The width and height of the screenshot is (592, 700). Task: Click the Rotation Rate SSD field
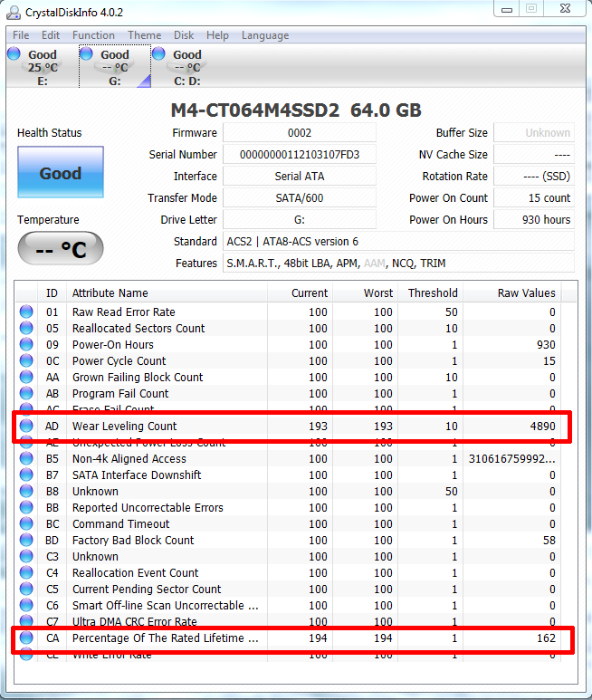(x=534, y=177)
